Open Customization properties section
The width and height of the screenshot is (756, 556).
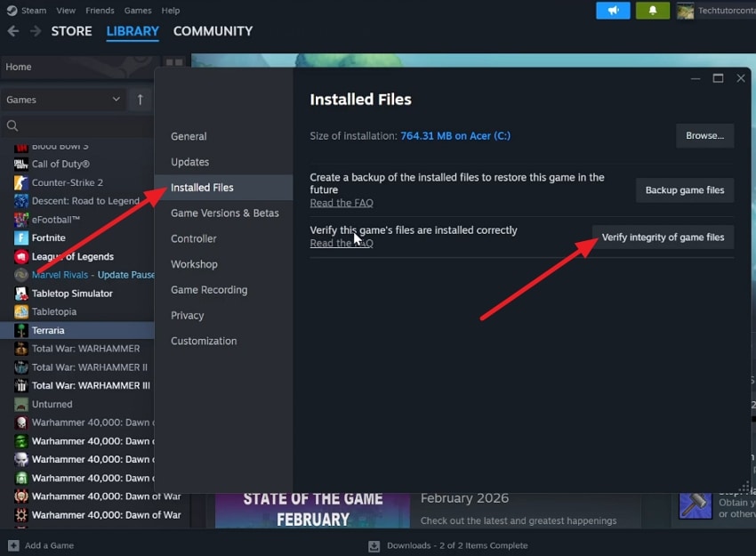click(223, 341)
